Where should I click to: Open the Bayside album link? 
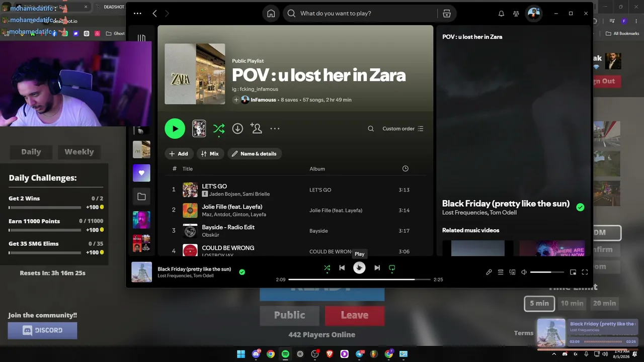318,231
